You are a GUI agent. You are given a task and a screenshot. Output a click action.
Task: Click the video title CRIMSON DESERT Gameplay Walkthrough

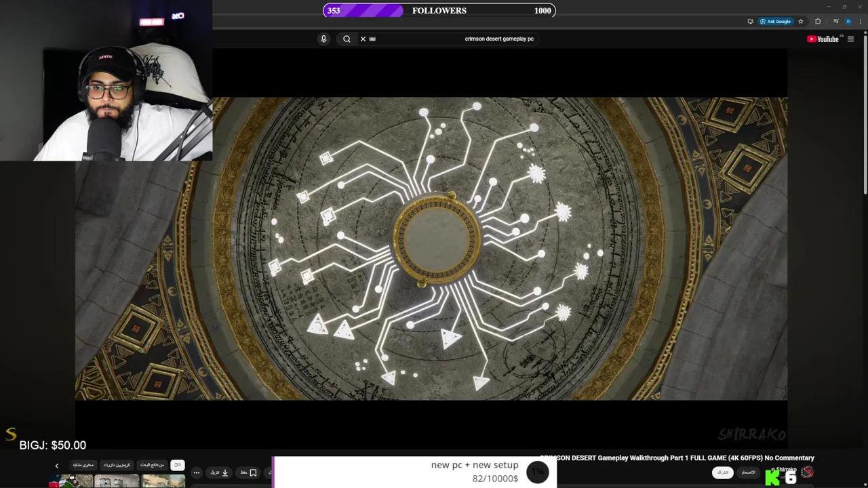coord(677,458)
